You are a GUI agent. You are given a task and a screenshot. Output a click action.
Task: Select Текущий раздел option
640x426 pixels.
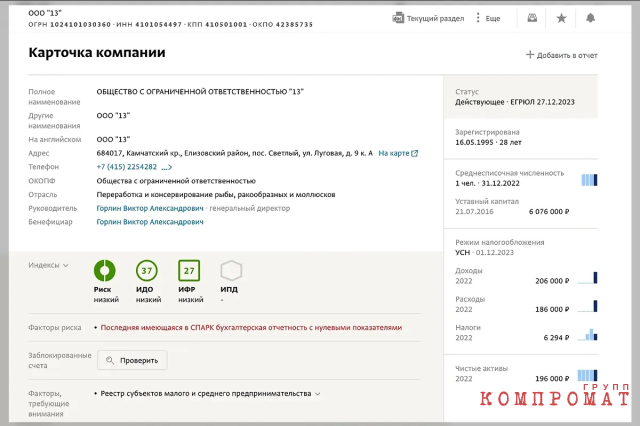(x=435, y=18)
